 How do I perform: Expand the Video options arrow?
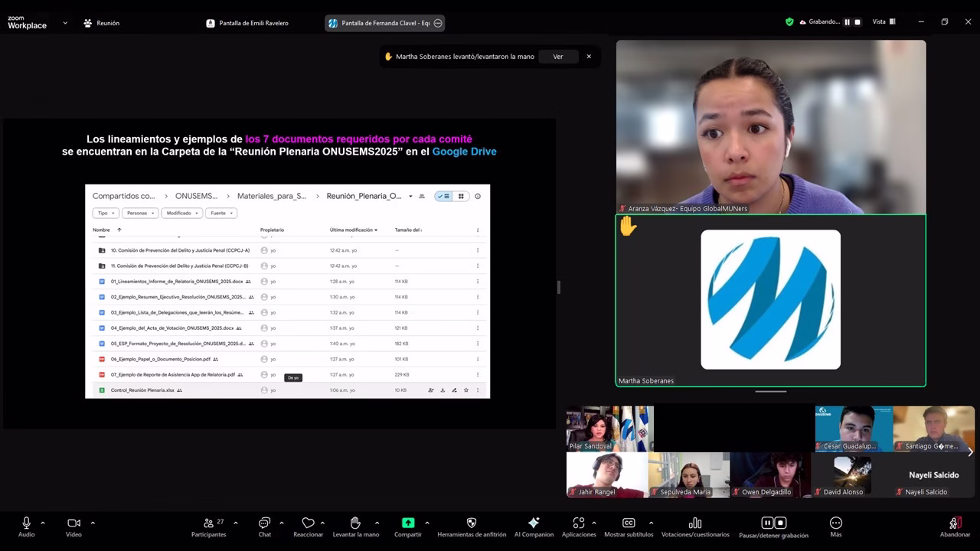[93, 523]
